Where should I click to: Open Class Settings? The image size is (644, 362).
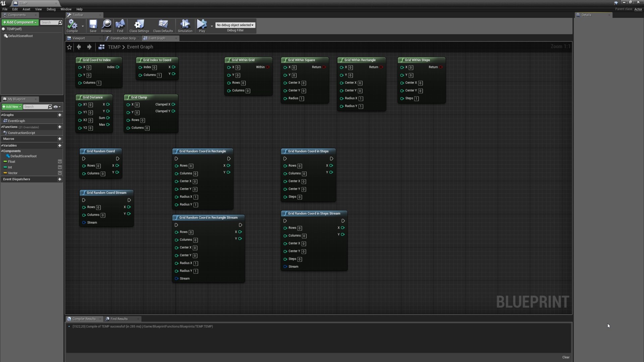pyautogui.click(x=139, y=26)
